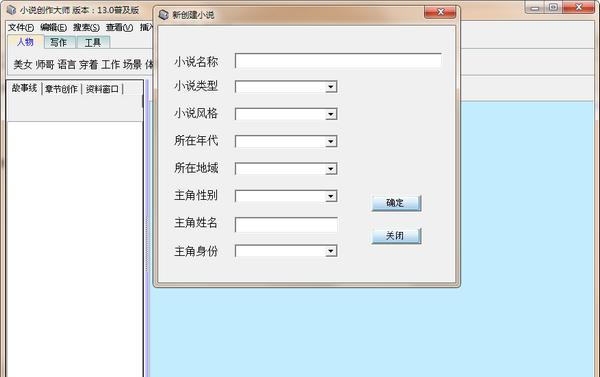Screen dimensions: 600x377
Task: Select the 资料窗口 panel tab
Action: click(x=102, y=89)
